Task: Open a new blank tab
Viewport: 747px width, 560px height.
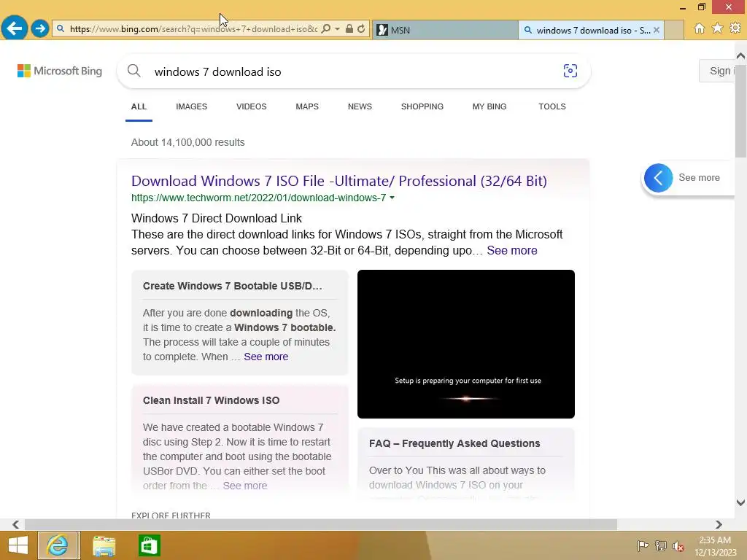Action: [x=673, y=30]
